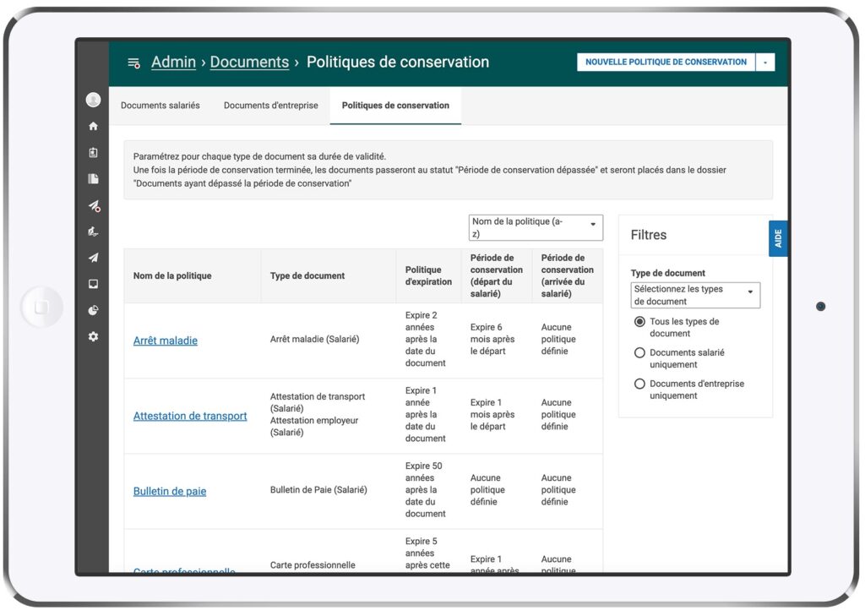
Task: Switch to the Documents salariés tab
Action: [160, 106]
